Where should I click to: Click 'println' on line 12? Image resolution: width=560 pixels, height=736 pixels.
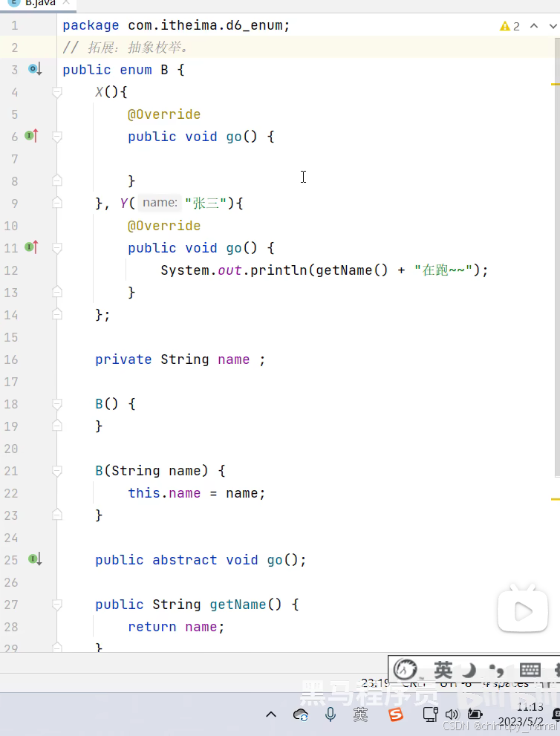tap(279, 270)
